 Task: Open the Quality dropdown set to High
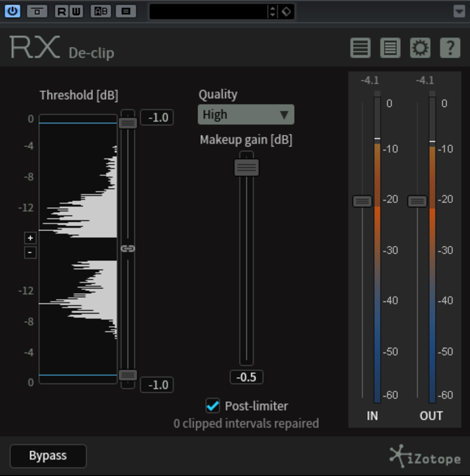click(246, 115)
